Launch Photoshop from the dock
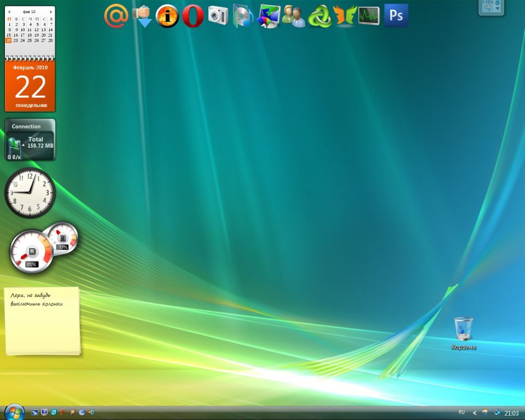The width and height of the screenshot is (525, 420). tap(396, 15)
